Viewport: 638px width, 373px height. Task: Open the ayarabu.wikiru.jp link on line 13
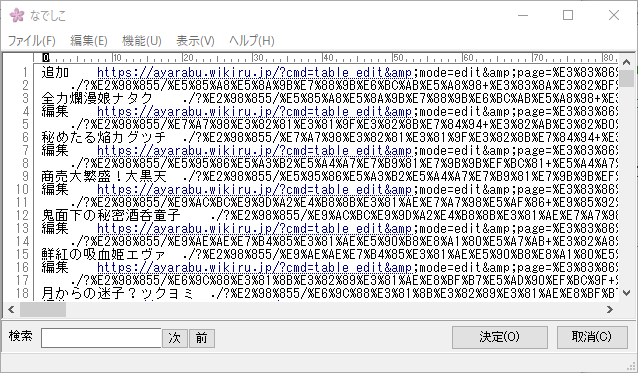tap(255, 229)
